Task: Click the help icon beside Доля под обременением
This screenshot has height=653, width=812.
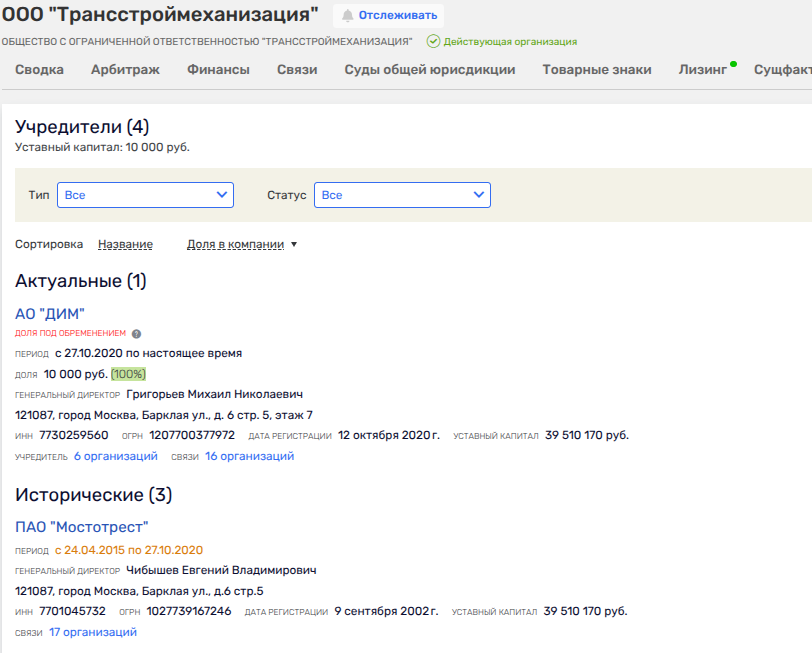Action: [137, 334]
